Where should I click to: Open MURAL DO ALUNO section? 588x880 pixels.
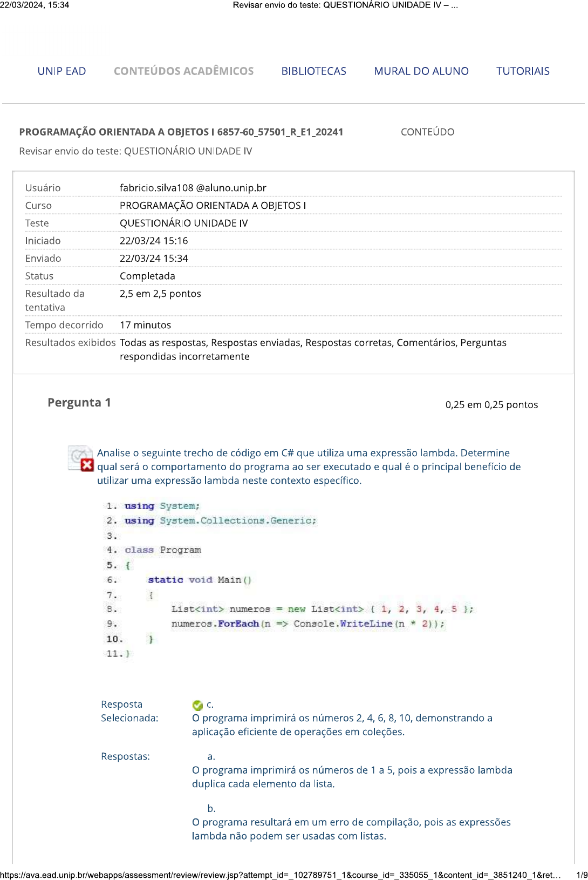coord(421,71)
